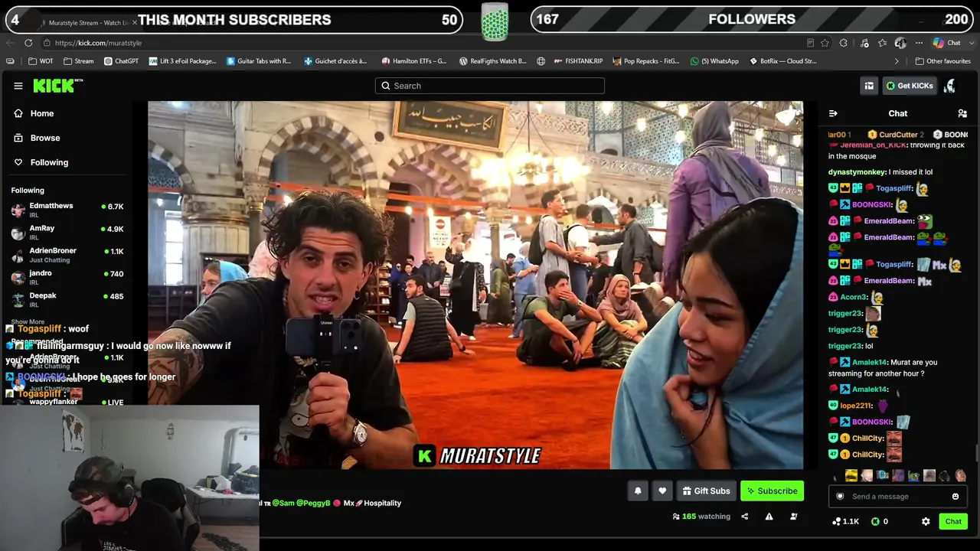Open the emoji picker in chat
980x551 pixels.
click(955, 497)
